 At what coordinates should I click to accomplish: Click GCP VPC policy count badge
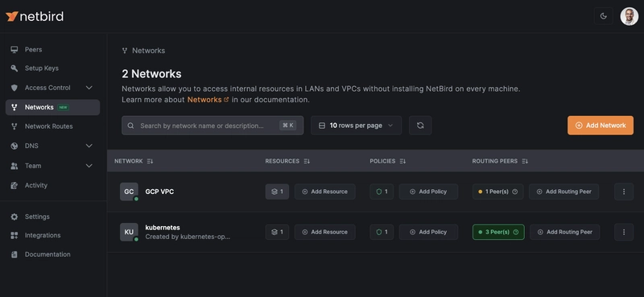[382, 192]
